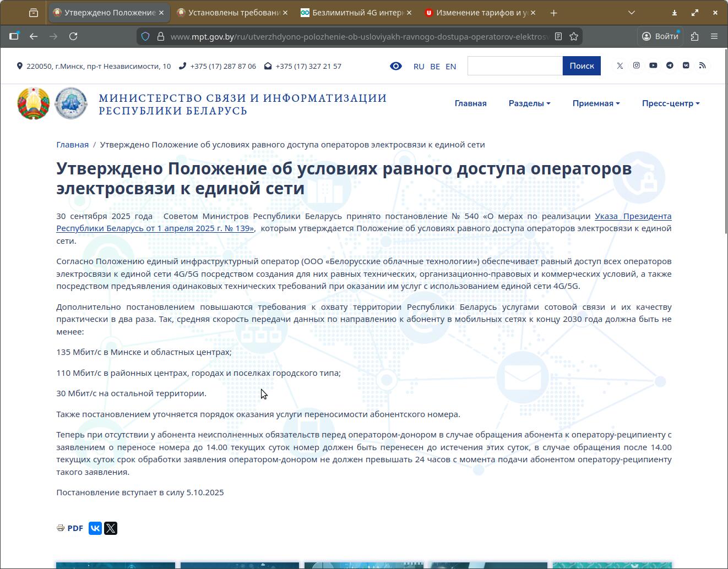The height and width of the screenshot is (569, 728).
Task: Open the ministry's Instagram profile
Action: [x=637, y=65]
